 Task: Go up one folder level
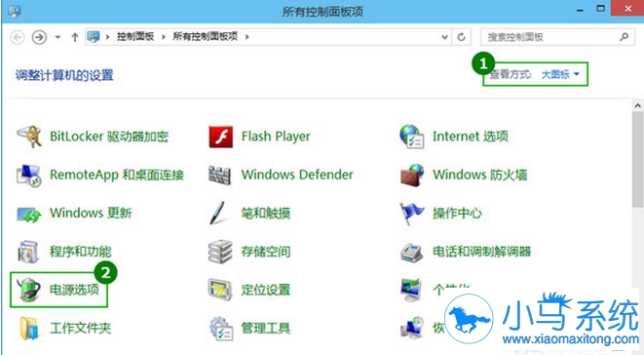click(x=75, y=37)
